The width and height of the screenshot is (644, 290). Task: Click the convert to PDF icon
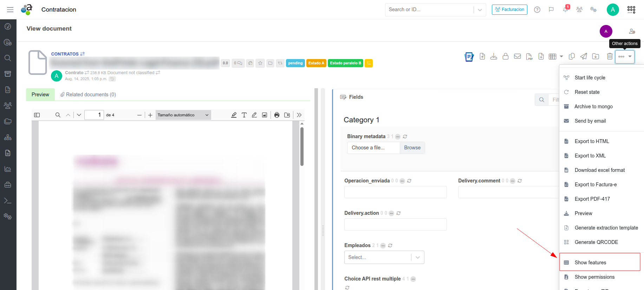[x=529, y=56]
